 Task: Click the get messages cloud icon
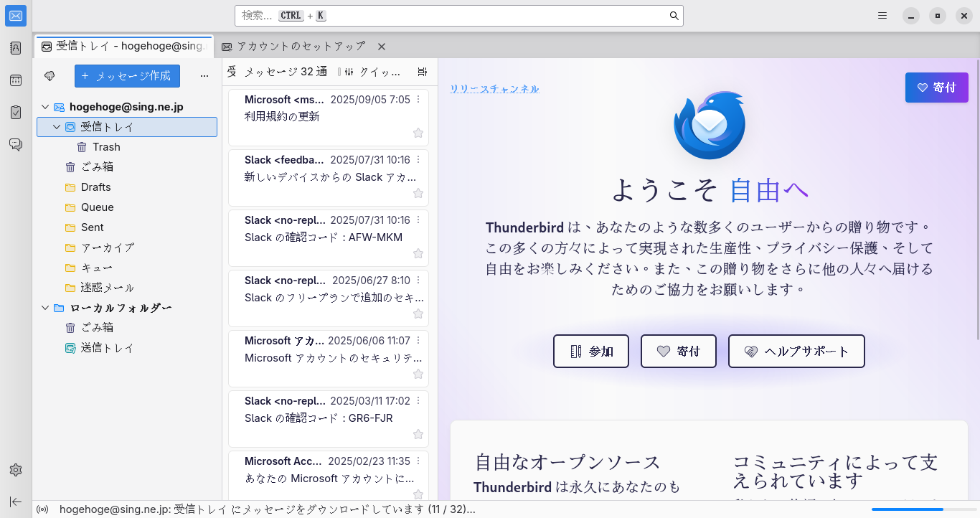coord(50,76)
